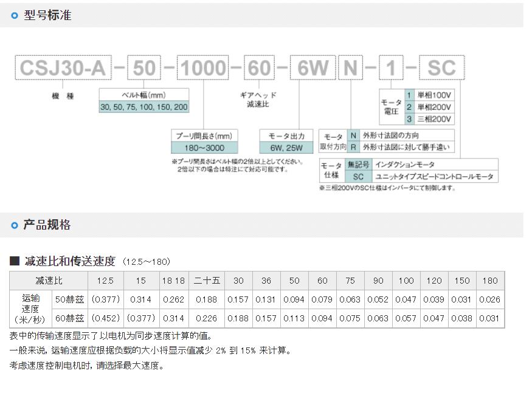Click the 75 reduction ratio column header
This screenshot has width=532, height=393.
pos(350,281)
